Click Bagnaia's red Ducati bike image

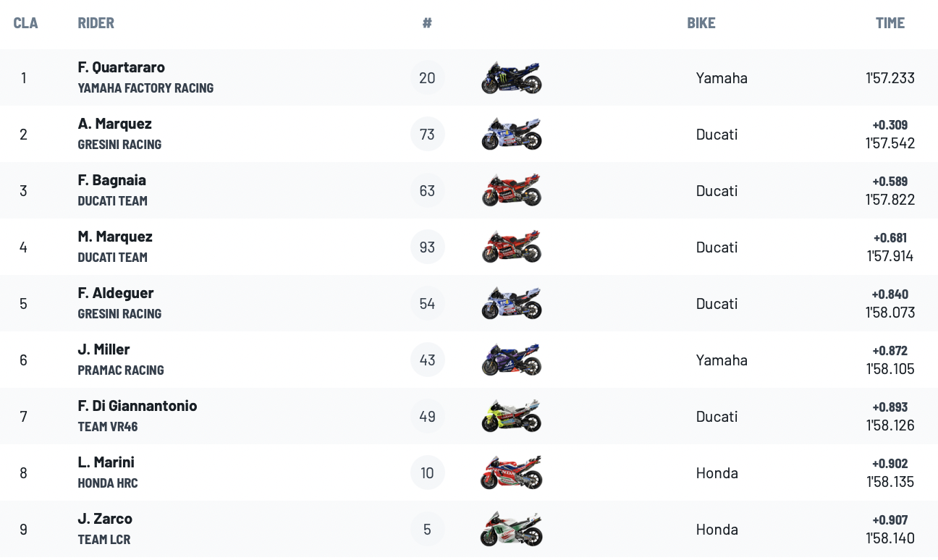coord(511,190)
